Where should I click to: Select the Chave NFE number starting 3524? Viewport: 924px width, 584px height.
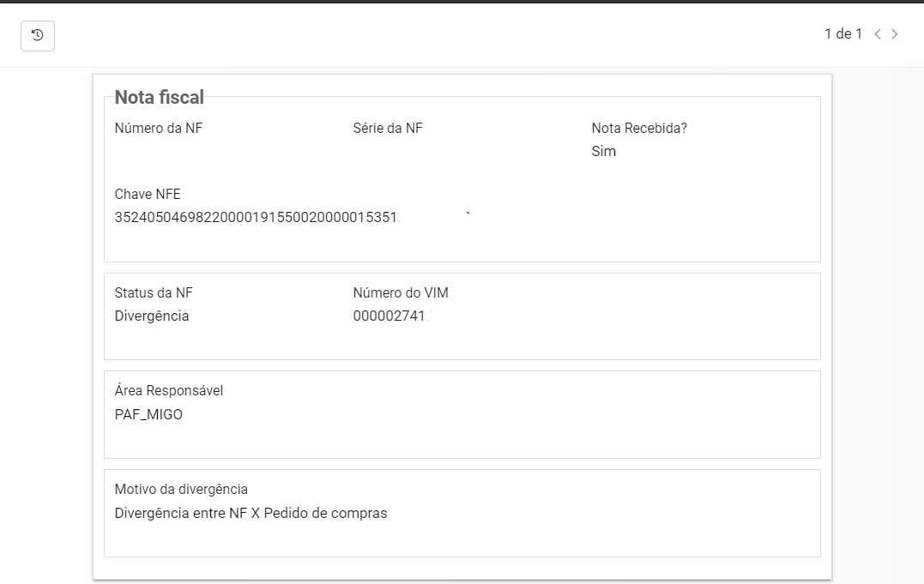click(x=257, y=218)
